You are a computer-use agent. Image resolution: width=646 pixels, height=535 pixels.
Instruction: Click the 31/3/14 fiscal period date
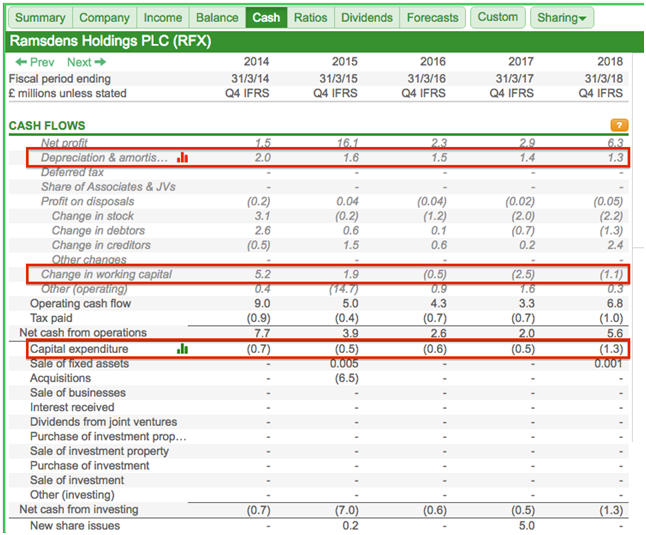click(x=250, y=78)
